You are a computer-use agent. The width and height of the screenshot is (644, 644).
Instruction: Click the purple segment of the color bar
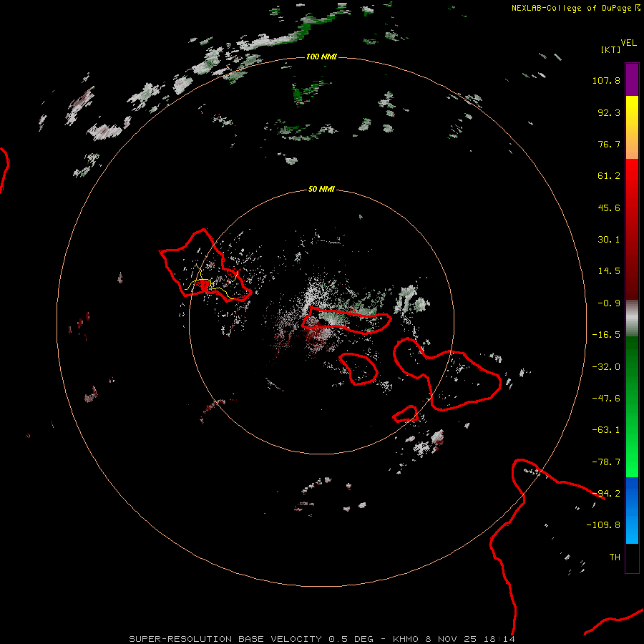click(x=632, y=79)
